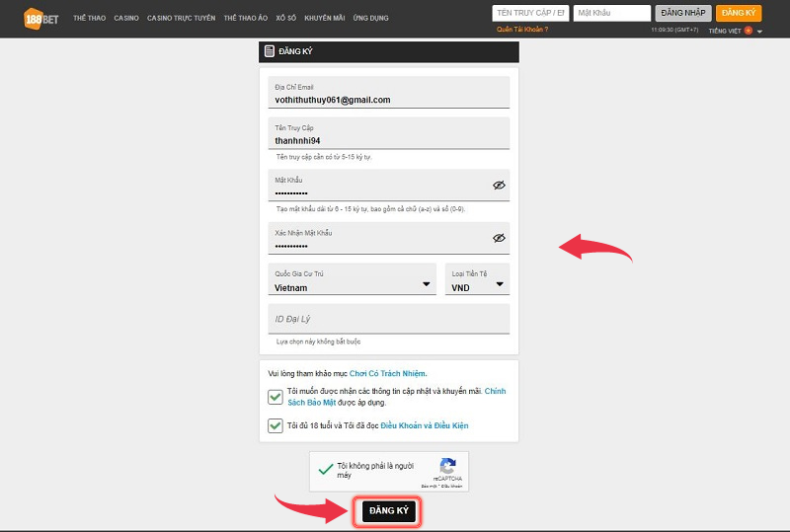Reveal the Xác Nhận Mật Khẩu field text
This screenshot has height=532, width=790.
pyautogui.click(x=499, y=238)
